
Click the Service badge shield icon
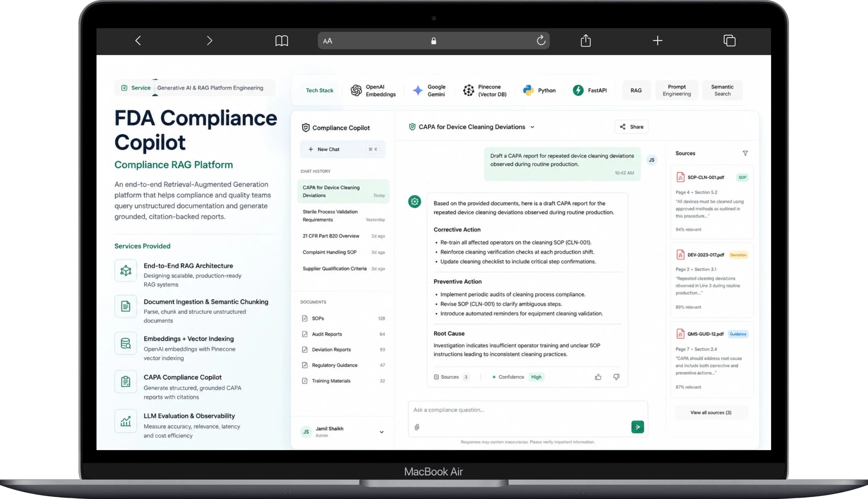coord(124,88)
